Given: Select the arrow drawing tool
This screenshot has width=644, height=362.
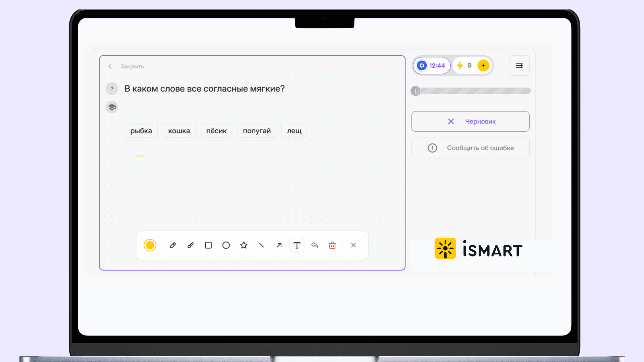Looking at the screenshot, I should pos(279,245).
